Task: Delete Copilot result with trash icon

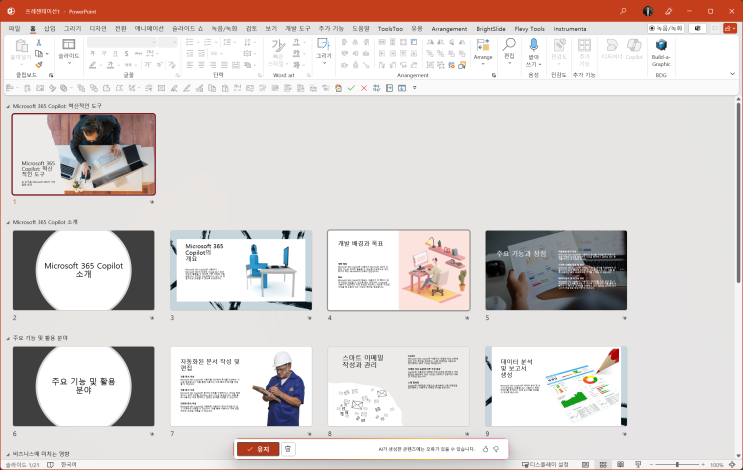Action: click(288, 449)
